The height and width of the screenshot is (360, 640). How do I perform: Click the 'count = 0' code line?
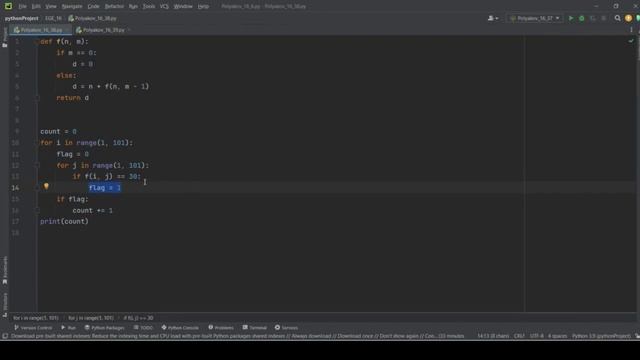click(58, 131)
